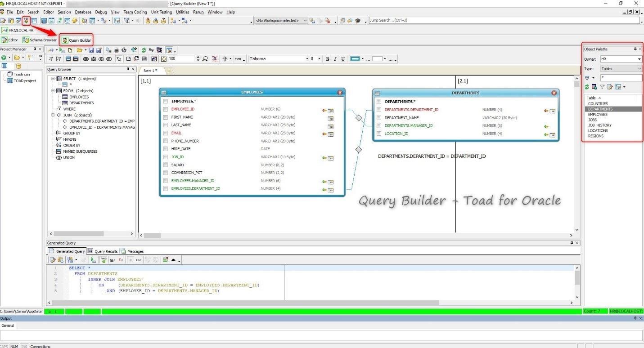The image size is (644, 348).
Task: Open the Owner dropdown showing HR
Action: tap(639, 59)
